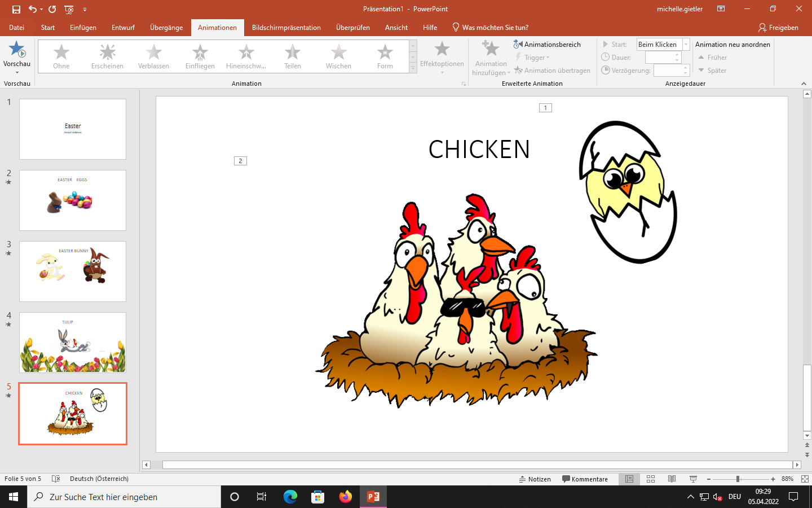Open the Überprüfen tab

[x=353, y=27]
